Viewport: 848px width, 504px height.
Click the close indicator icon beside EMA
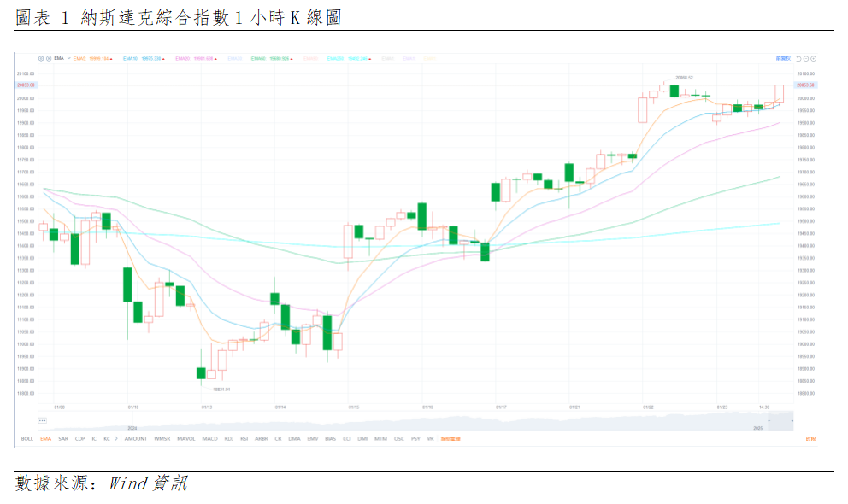48,58
